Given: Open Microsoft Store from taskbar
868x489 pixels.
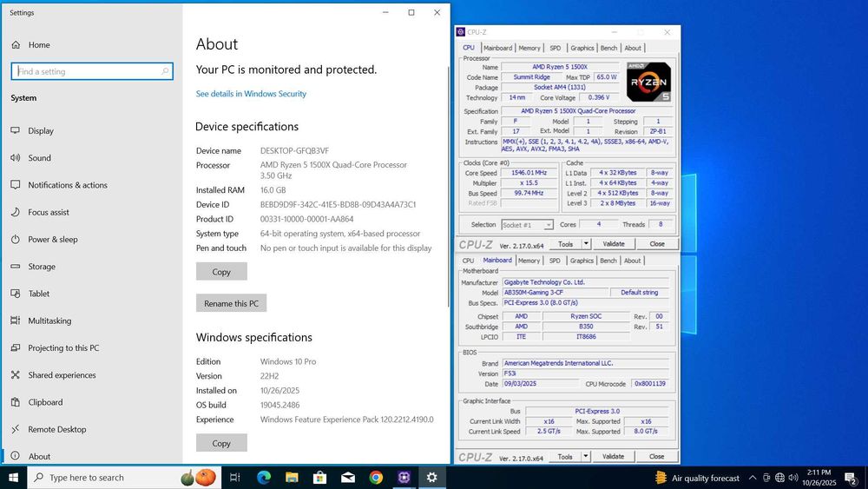Looking at the screenshot, I should (319, 478).
